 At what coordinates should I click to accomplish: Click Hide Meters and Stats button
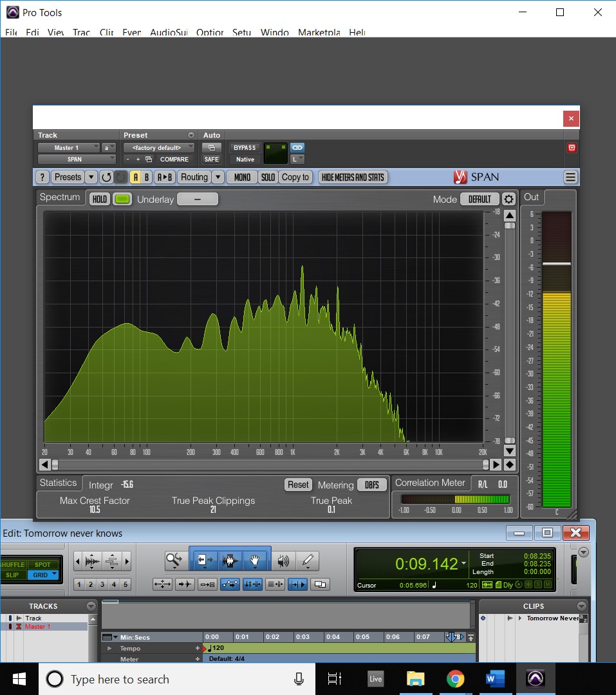(352, 177)
